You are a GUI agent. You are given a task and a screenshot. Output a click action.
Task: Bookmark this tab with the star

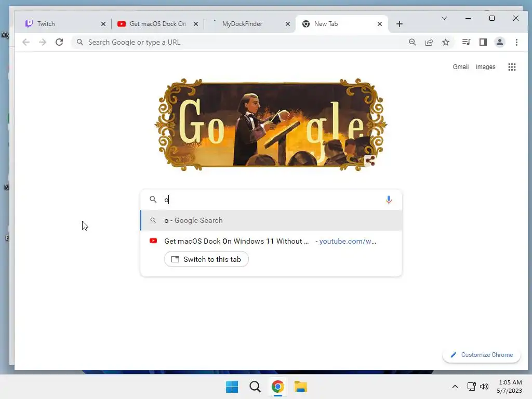point(446,42)
